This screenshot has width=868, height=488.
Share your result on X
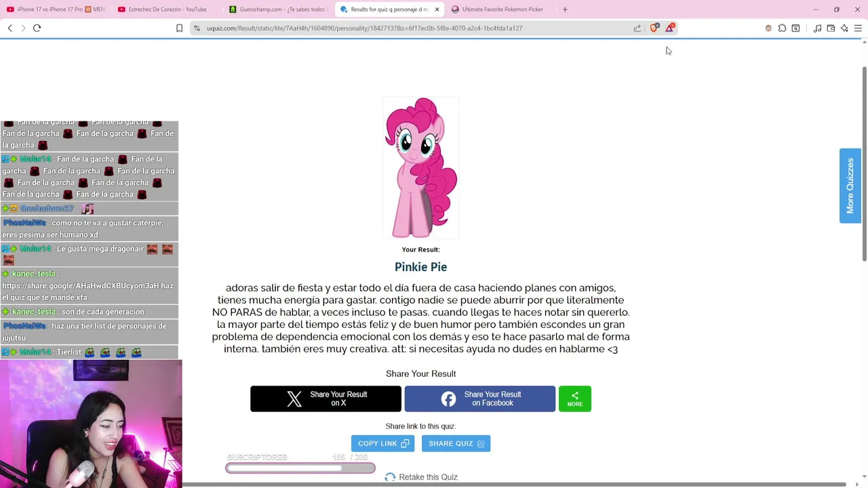click(325, 399)
